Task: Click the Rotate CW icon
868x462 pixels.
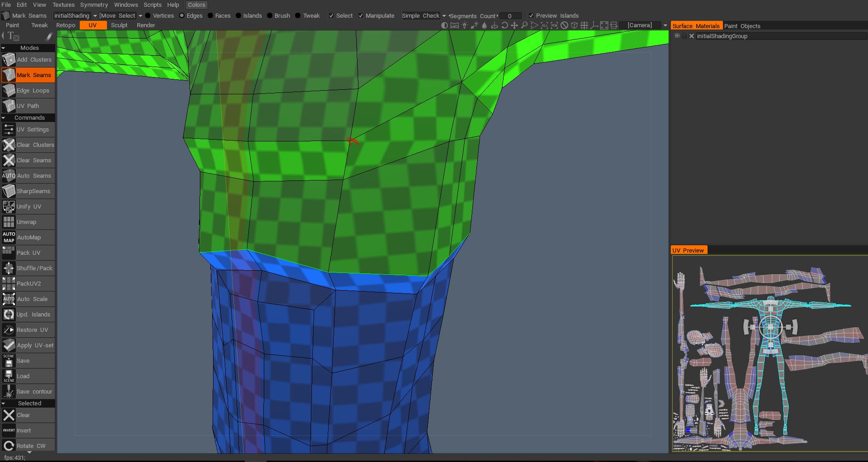Action: tap(9, 446)
